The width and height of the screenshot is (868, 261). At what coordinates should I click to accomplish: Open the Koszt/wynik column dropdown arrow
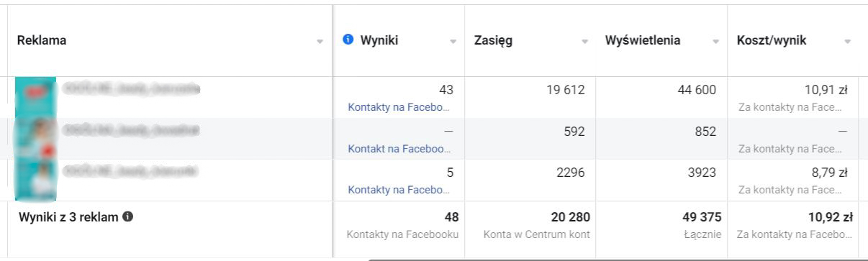coord(847,42)
